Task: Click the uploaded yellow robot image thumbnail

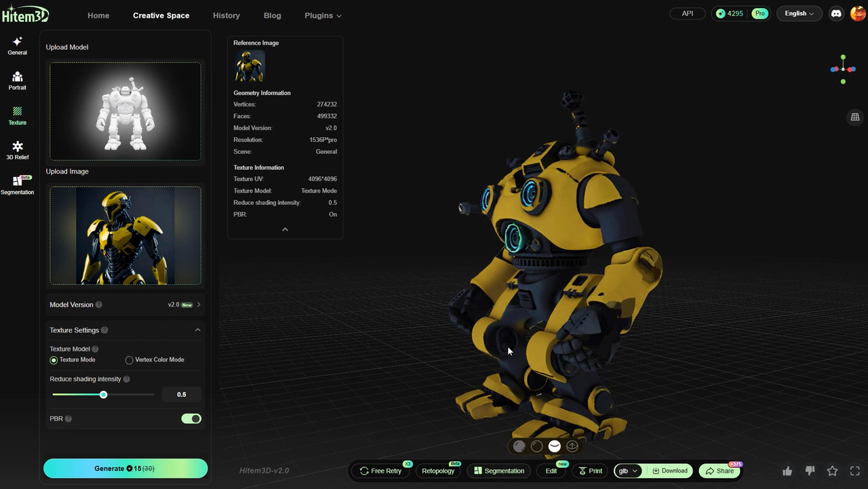Action: [125, 235]
